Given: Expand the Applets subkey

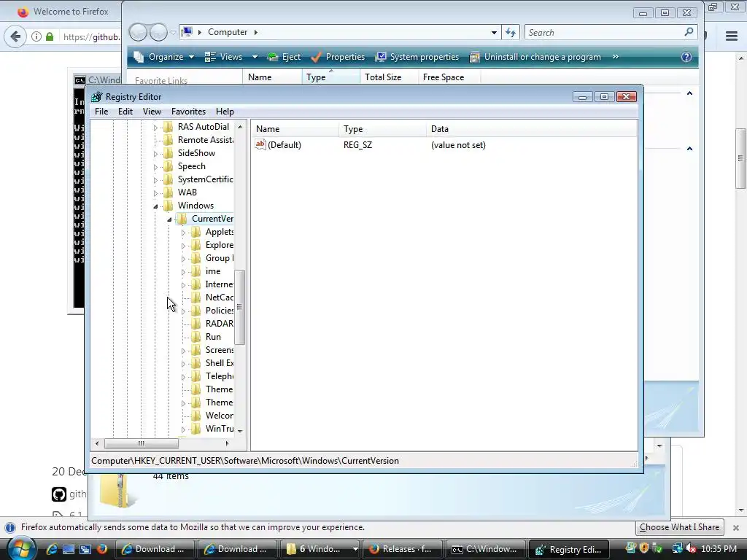Looking at the screenshot, I should tap(183, 233).
